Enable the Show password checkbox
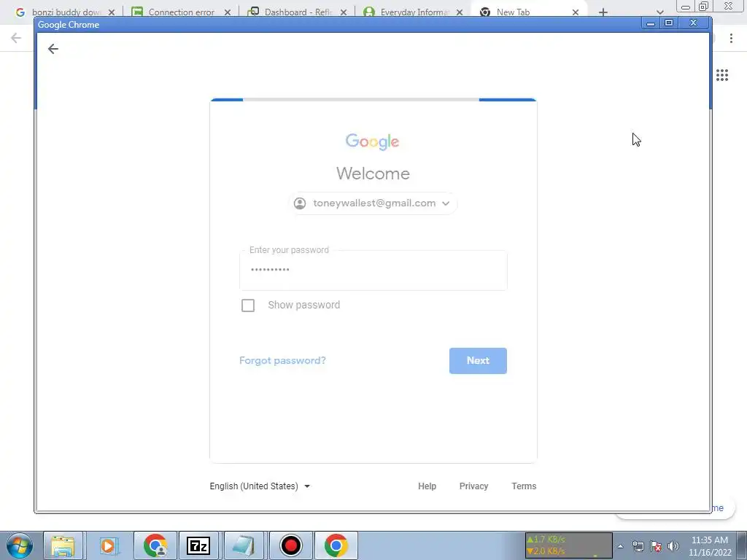 248,306
